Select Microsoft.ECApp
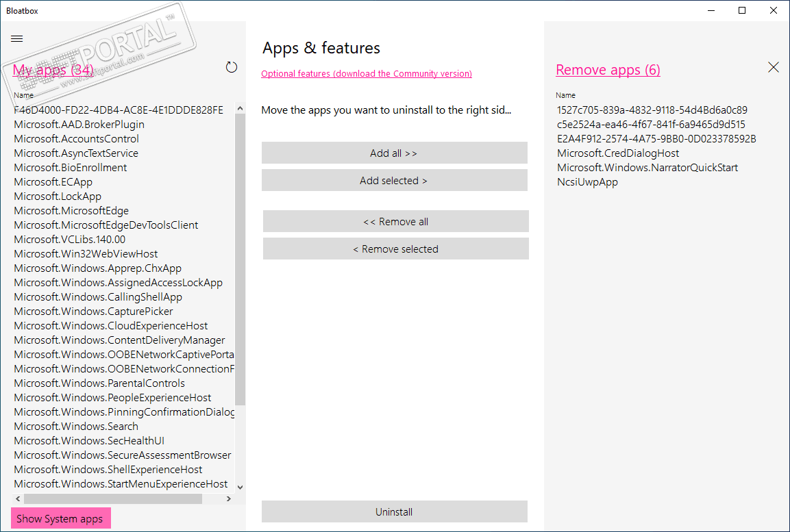The width and height of the screenshot is (790, 532). click(x=53, y=181)
